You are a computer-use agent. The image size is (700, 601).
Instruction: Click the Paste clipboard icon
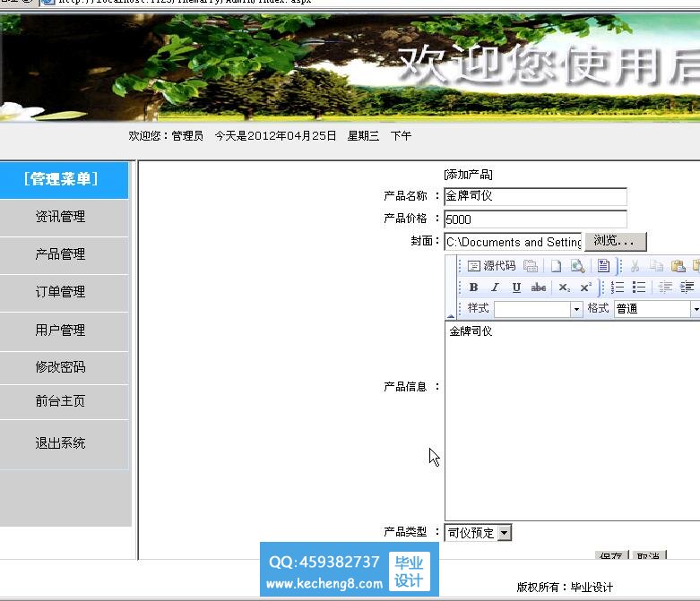[x=678, y=266]
